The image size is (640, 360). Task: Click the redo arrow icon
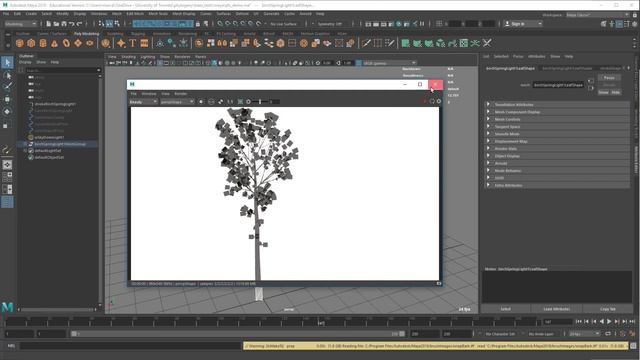pos(80,24)
